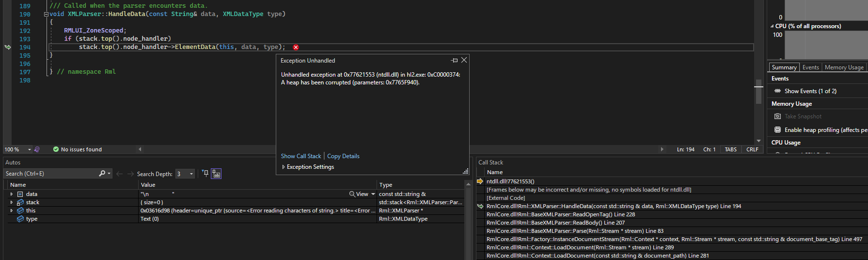Select the ReadOpenTag() Line 228 stack frame
The image size is (868, 260).
point(561,214)
